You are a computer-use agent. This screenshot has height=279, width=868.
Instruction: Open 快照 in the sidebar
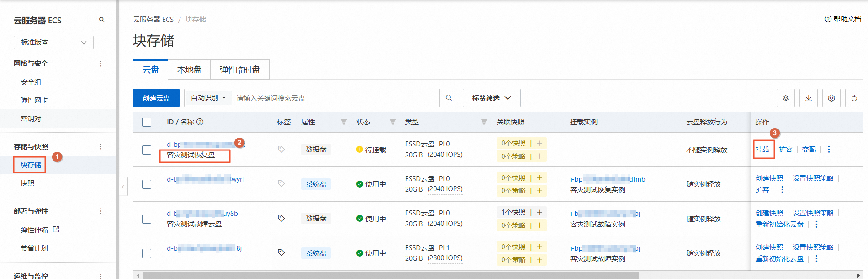tap(27, 183)
